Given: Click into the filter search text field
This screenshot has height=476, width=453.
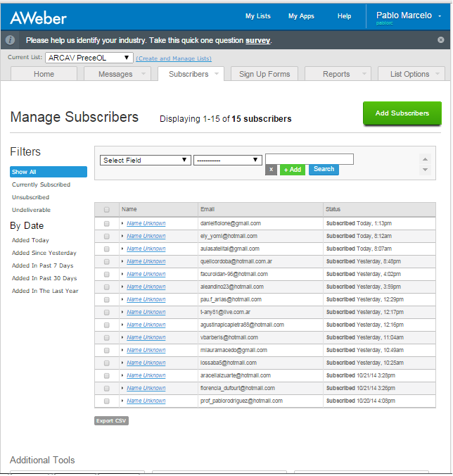Looking at the screenshot, I should pos(310,159).
